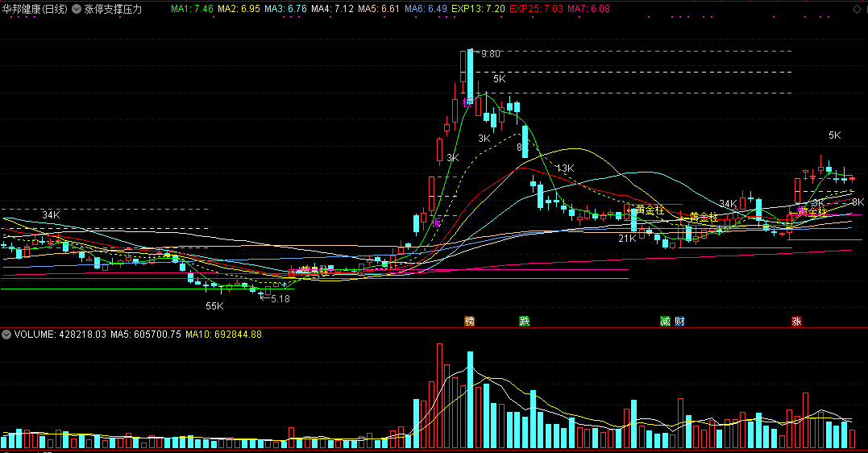Select the MA5: 6.61 value

tap(379, 9)
